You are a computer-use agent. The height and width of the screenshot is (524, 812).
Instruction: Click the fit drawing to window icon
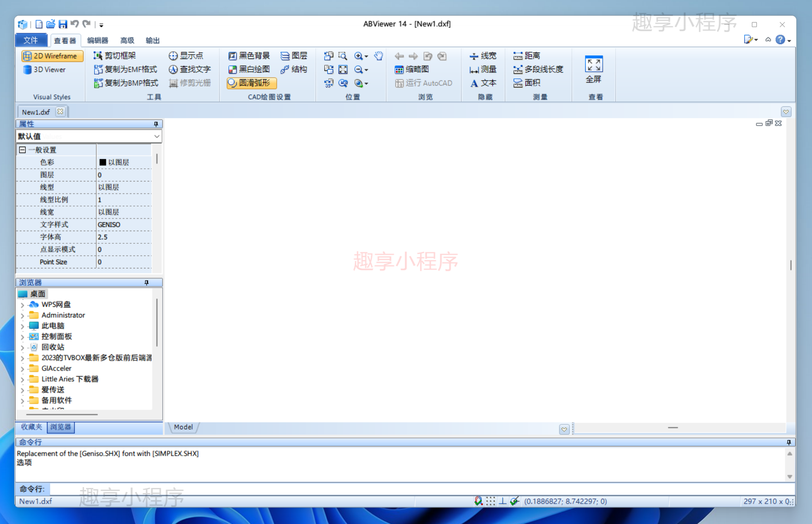click(343, 69)
